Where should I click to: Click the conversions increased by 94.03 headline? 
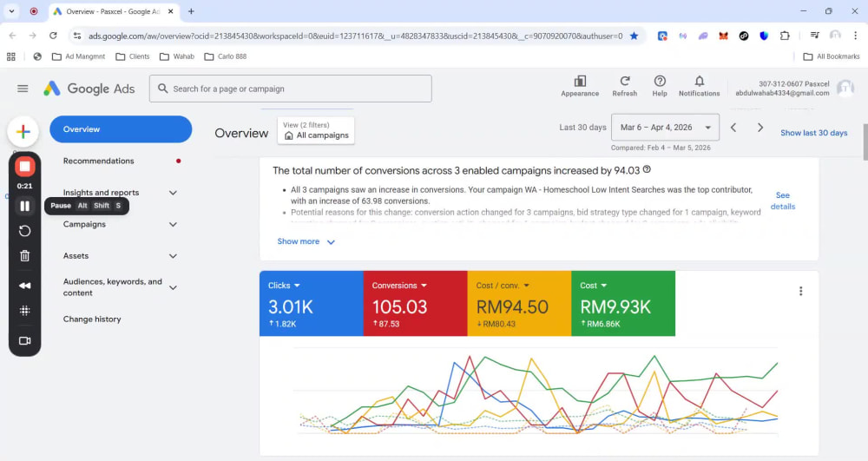[457, 170]
